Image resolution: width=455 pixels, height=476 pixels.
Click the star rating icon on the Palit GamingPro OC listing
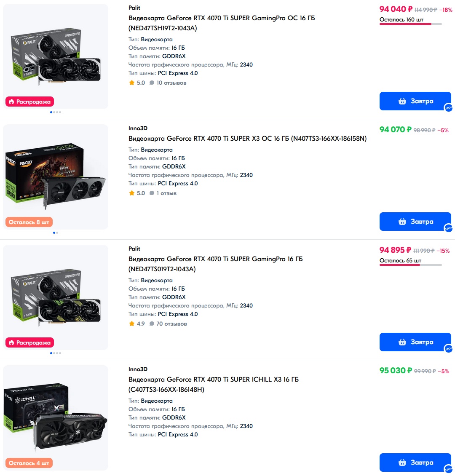(x=132, y=83)
